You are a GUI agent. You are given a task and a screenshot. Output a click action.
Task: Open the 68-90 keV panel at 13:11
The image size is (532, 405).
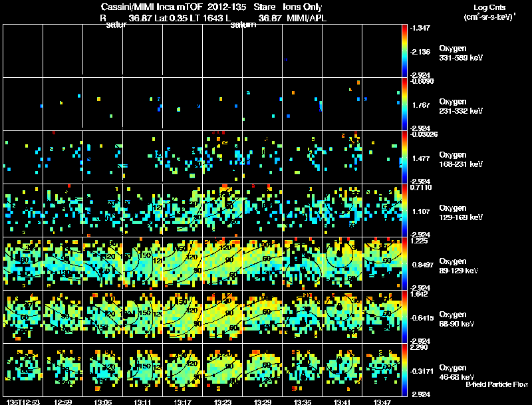(142, 317)
